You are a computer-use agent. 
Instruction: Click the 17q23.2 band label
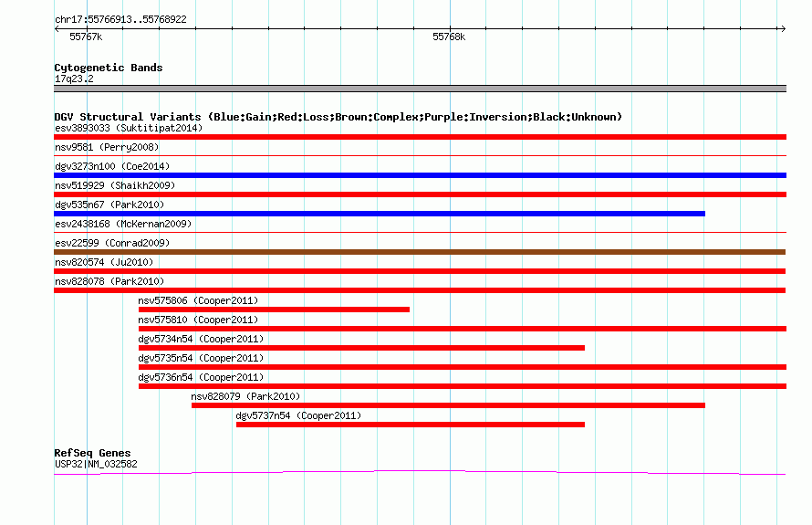pyautogui.click(x=74, y=79)
